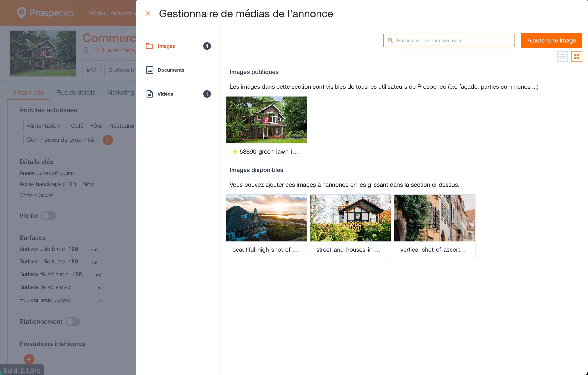588x375 pixels.
Task: Click the Vidéos count badge
Action: pos(207,94)
